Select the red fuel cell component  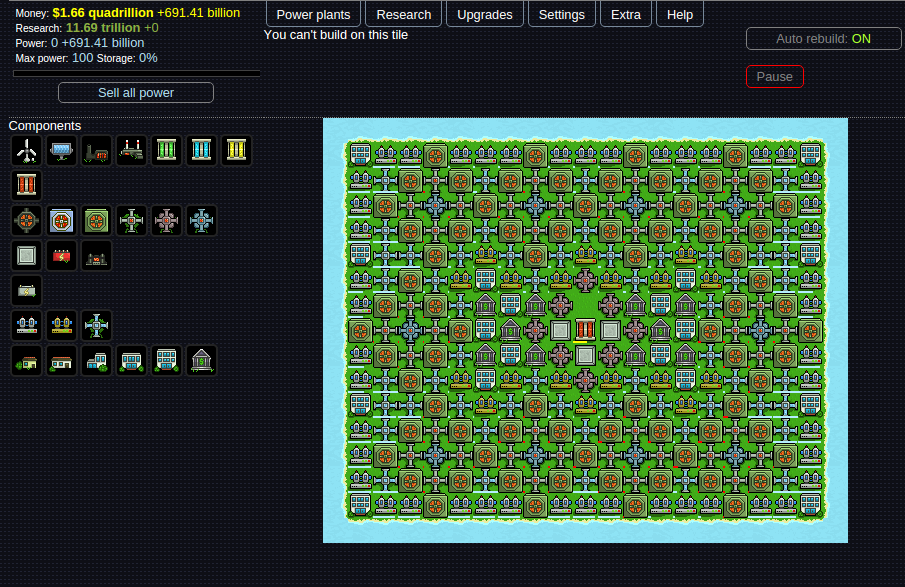27,185
